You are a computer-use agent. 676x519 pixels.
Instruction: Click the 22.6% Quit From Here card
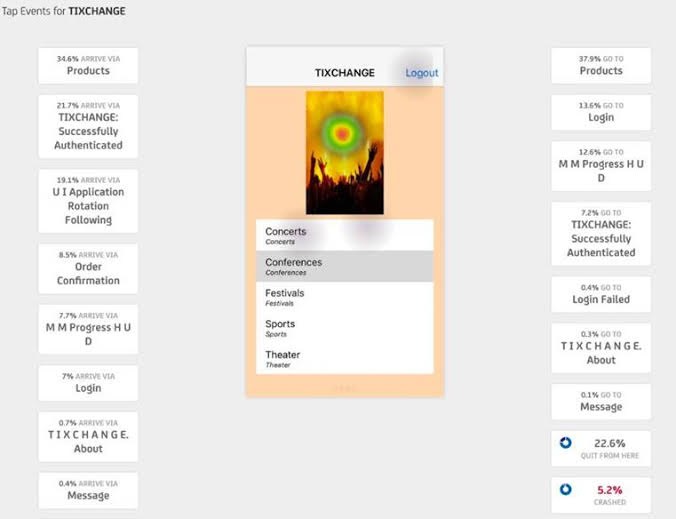coord(601,448)
